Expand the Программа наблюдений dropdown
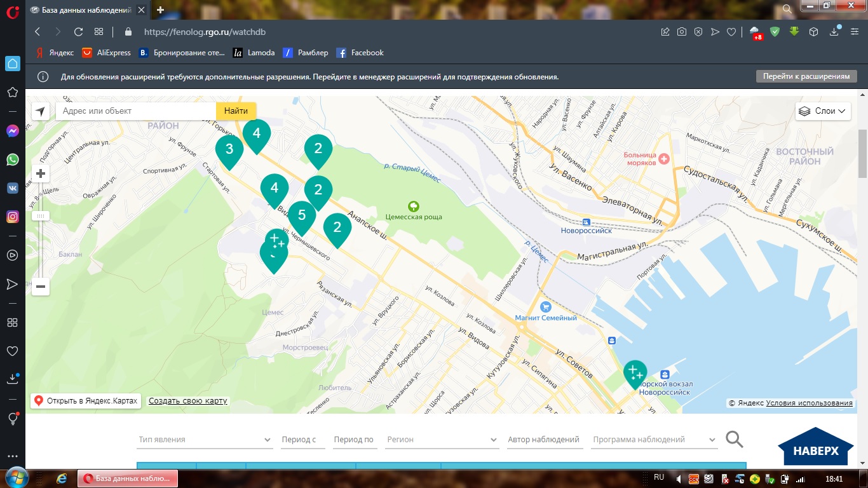Viewport: 868px width, 488px height. (x=654, y=440)
